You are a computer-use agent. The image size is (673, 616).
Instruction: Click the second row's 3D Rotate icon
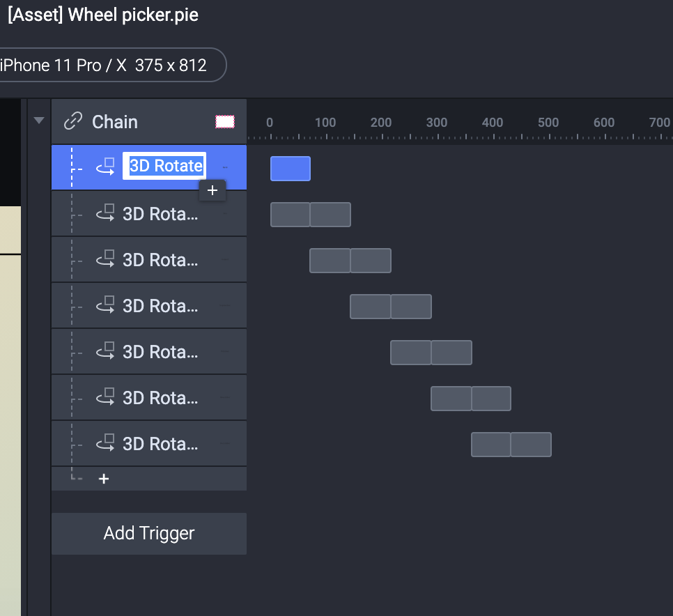click(x=105, y=213)
